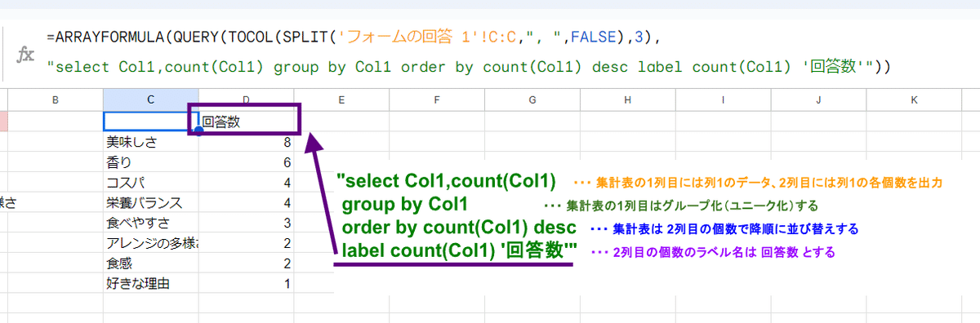Select column G header
This screenshot has width=980, height=323.
click(532, 100)
